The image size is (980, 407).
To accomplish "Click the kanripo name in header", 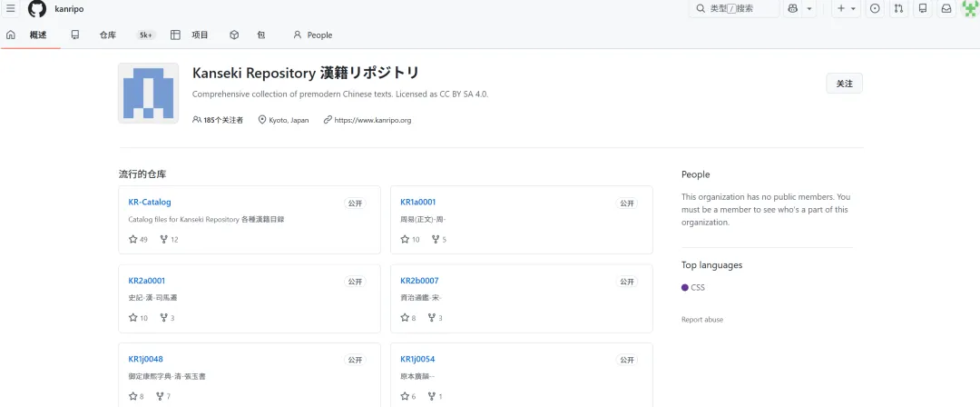I will (x=69, y=9).
